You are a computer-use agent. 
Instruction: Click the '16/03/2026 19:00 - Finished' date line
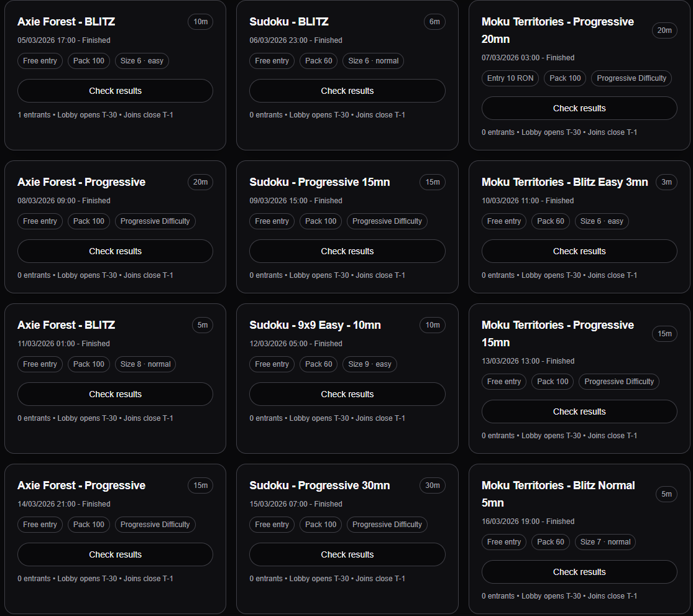tap(528, 522)
